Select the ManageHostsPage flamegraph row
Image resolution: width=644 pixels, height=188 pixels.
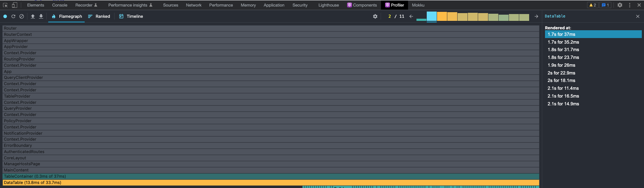271,164
